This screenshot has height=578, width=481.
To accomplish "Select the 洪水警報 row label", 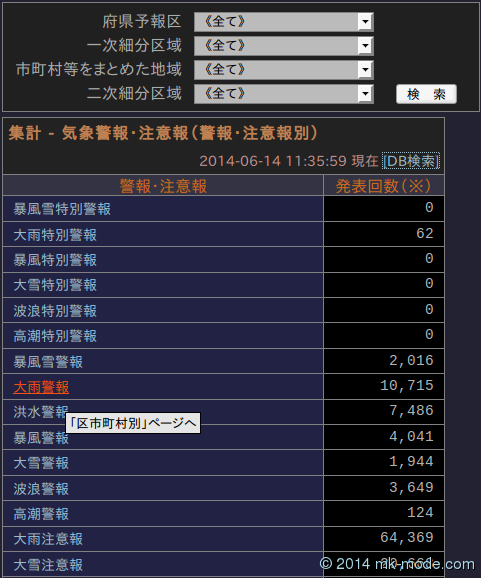I will pos(41,412).
